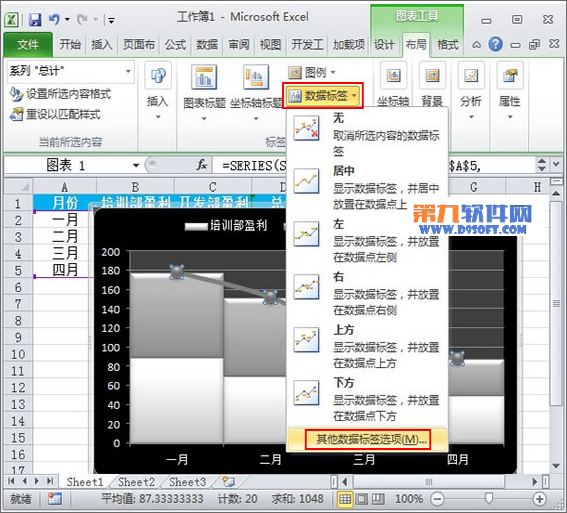The height and width of the screenshot is (513, 567).
Task: Open the Chart Title (图表标题) icon
Action: pos(204,77)
